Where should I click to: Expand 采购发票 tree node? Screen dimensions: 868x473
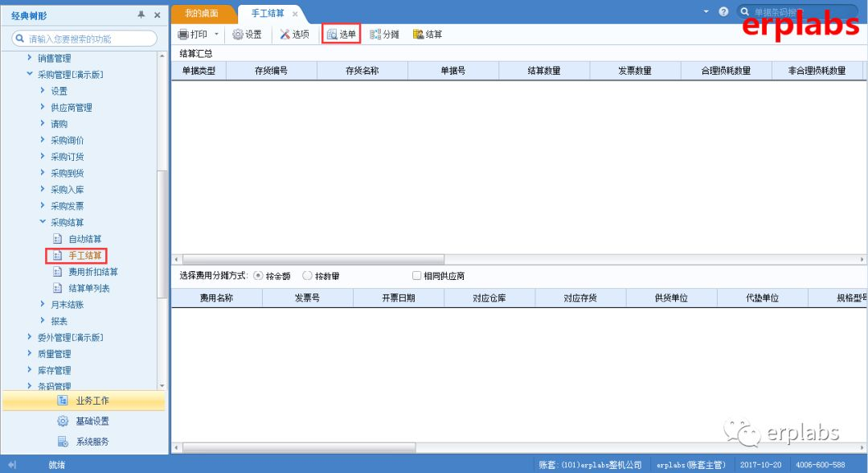point(43,205)
